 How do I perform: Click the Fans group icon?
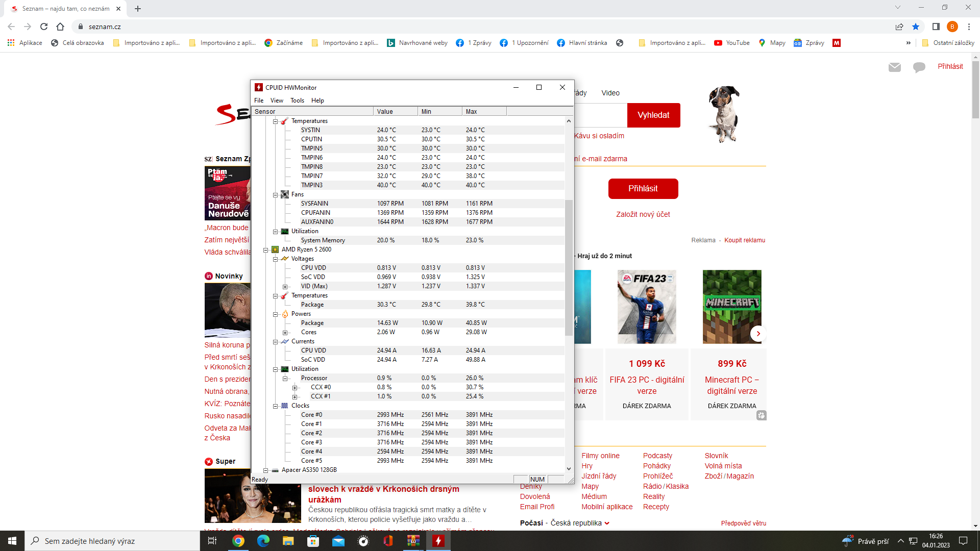[285, 194]
